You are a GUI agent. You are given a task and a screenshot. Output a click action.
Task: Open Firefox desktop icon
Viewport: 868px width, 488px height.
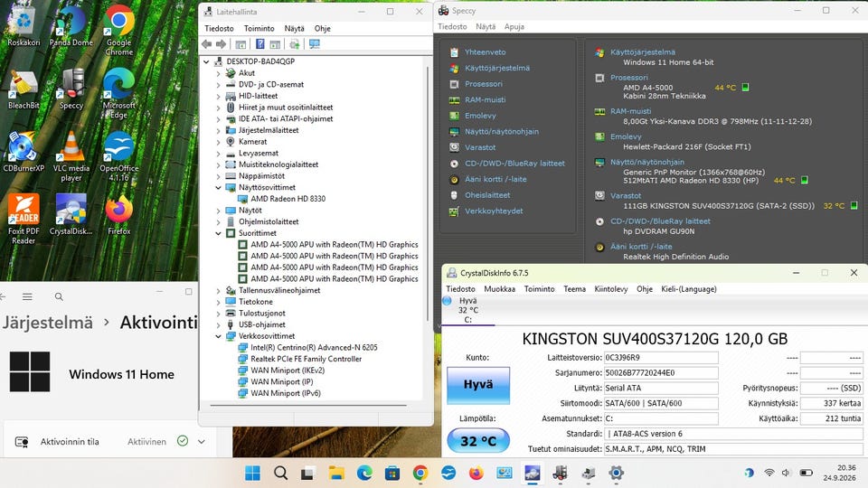click(x=119, y=215)
